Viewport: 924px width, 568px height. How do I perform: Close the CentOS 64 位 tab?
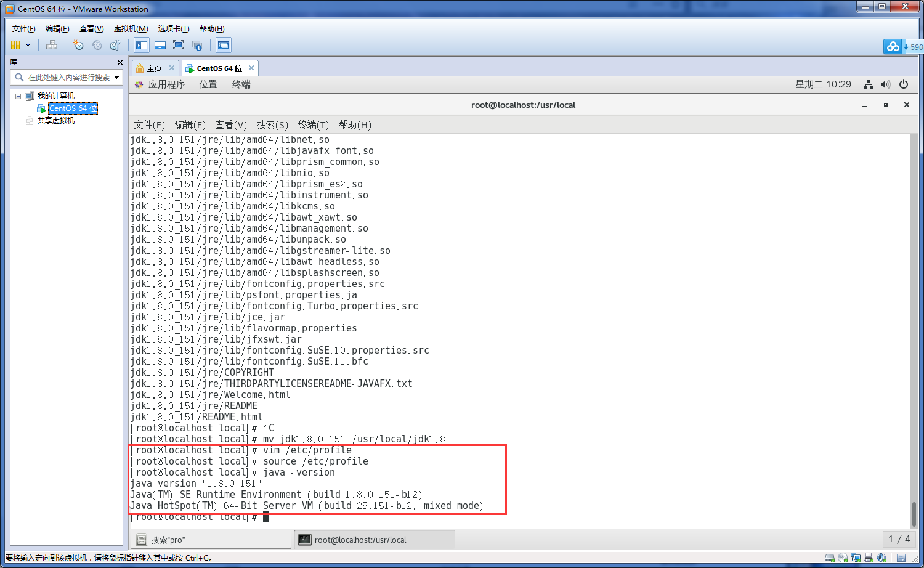click(x=251, y=68)
